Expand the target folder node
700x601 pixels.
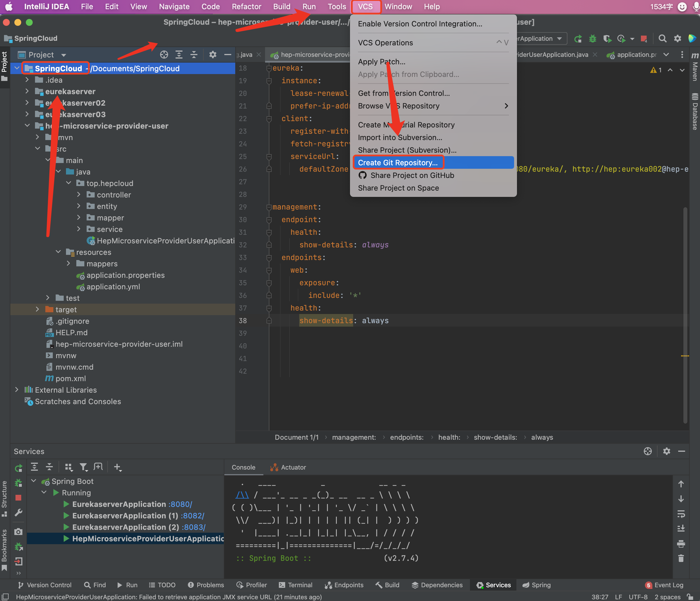coord(38,309)
